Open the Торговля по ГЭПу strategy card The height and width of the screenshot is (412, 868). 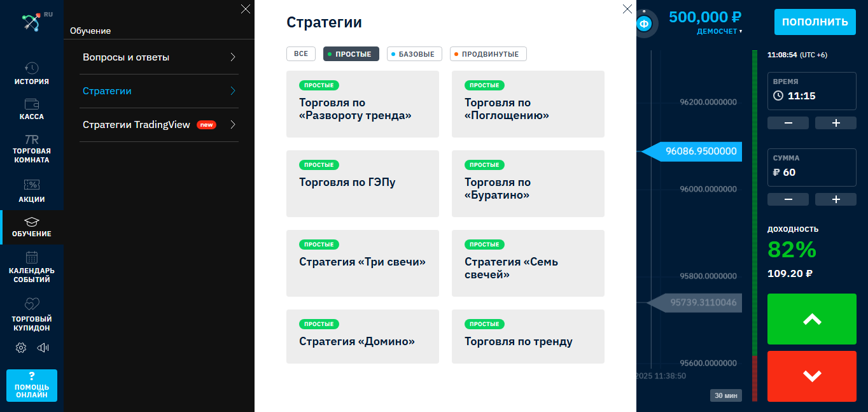pyautogui.click(x=362, y=183)
